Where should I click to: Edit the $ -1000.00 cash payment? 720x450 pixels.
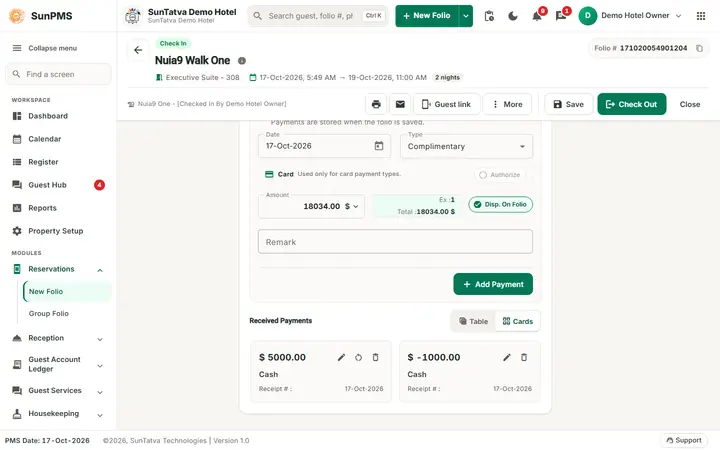tap(506, 357)
